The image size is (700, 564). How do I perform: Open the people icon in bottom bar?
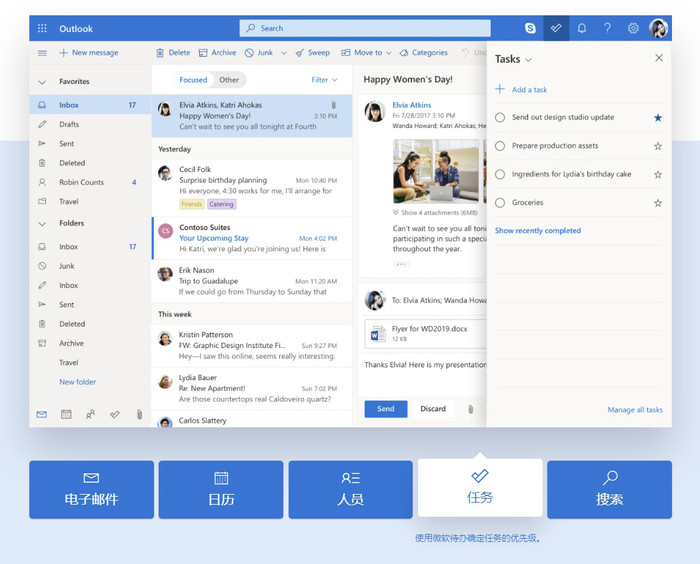(x=91, y=414)
